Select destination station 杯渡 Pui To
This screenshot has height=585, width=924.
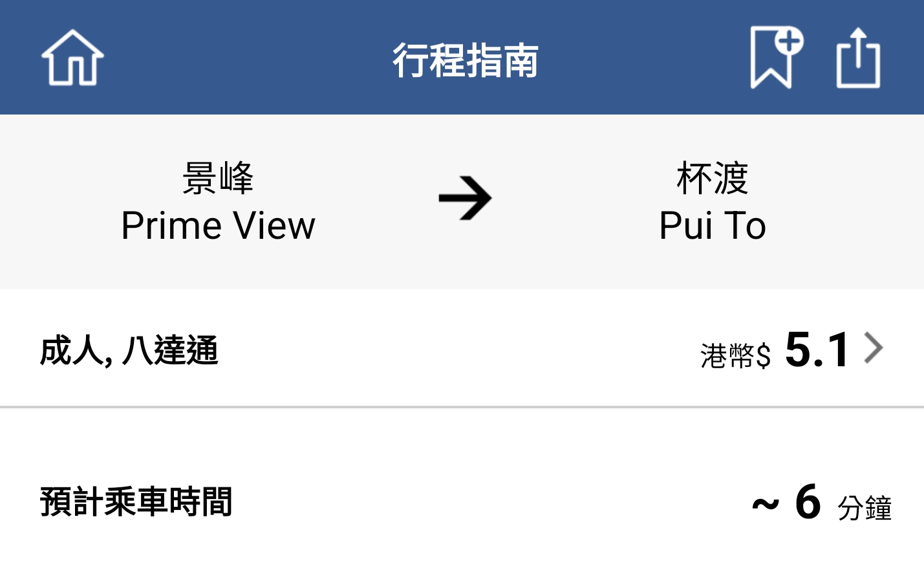coord(713,202)
